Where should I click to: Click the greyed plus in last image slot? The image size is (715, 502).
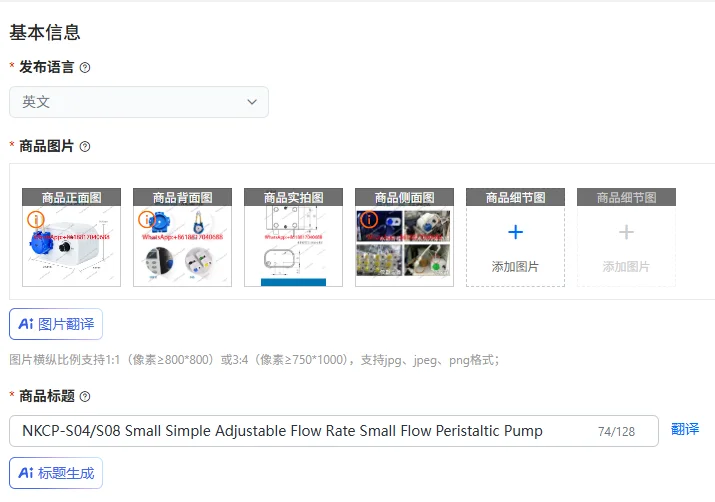point(626,232)
